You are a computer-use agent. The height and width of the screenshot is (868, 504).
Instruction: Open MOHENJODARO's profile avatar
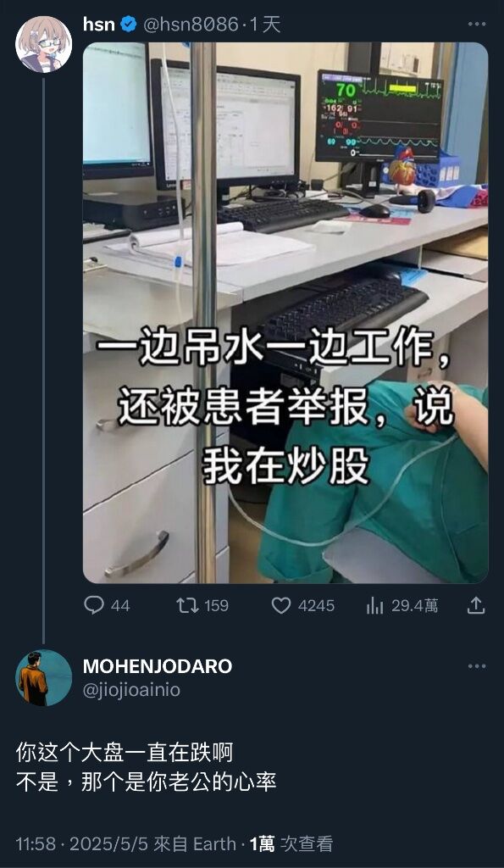click(x=44, y=677)
